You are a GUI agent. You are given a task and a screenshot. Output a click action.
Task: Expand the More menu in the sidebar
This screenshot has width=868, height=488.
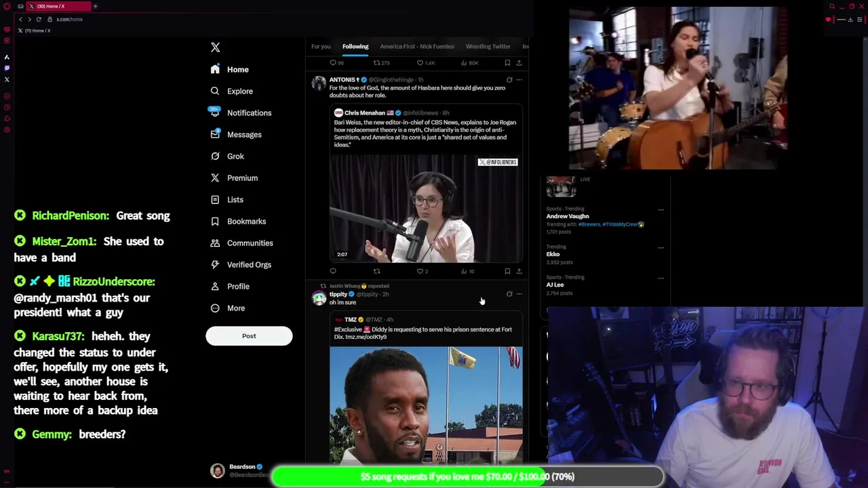point(228,308)
